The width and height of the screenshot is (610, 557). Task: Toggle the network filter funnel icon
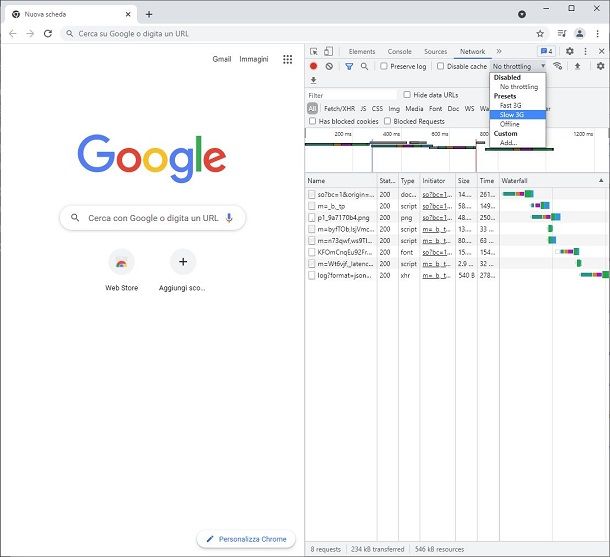pos(349,67)
